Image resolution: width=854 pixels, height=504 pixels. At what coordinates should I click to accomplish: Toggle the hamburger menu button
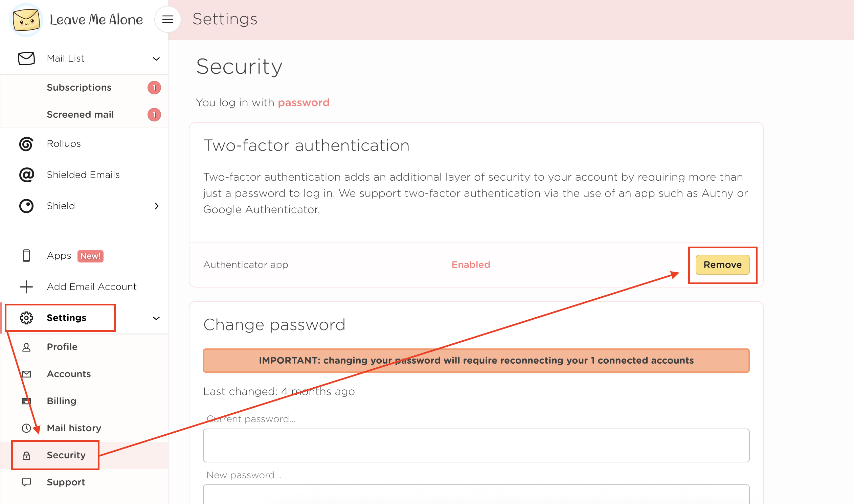[167, 19]
